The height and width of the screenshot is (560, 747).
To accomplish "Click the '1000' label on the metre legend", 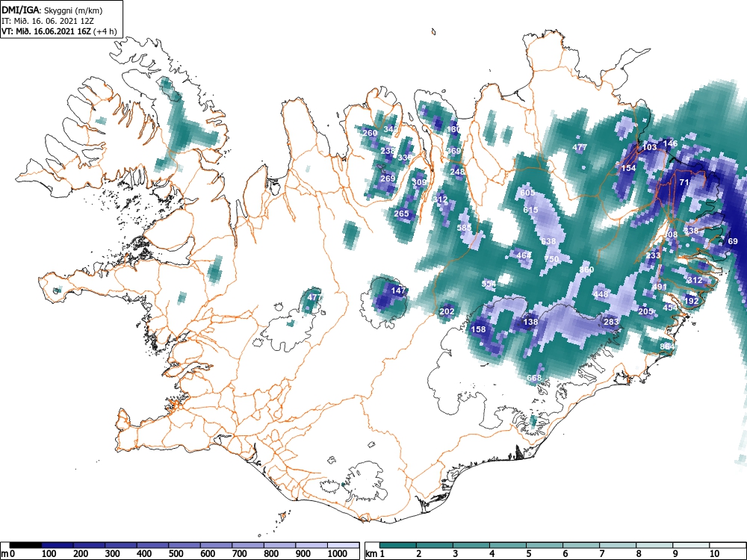I will 338,553.
